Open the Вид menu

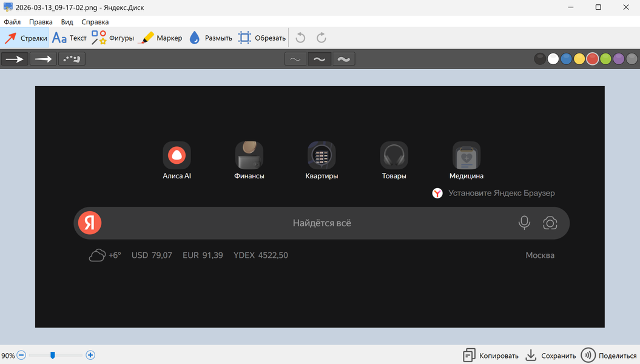(67, 22)
